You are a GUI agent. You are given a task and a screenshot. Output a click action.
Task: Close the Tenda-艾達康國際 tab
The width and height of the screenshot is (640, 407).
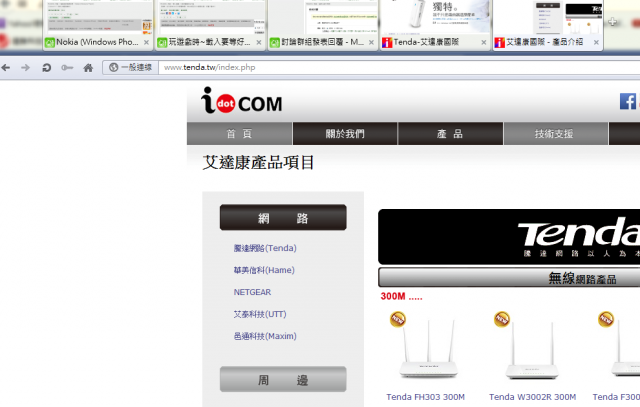[x=484, y=42]
